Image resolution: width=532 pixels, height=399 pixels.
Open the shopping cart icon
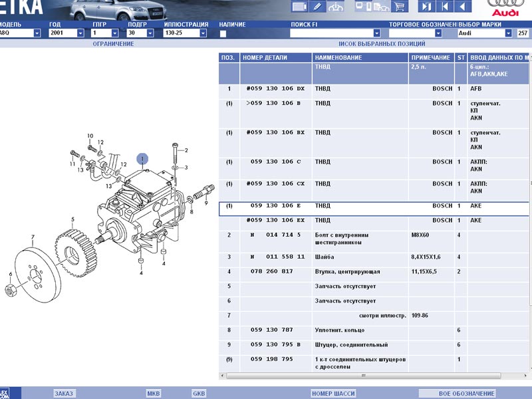(x=399, y=7)
